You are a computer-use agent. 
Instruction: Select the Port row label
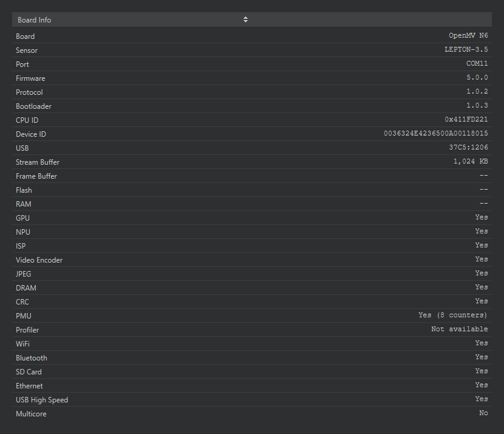22,64
